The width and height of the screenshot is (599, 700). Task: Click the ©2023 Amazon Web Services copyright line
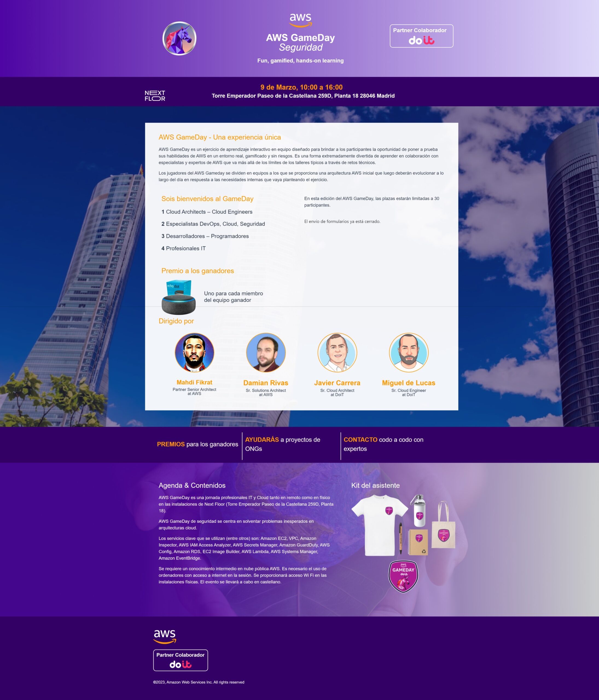199,682
